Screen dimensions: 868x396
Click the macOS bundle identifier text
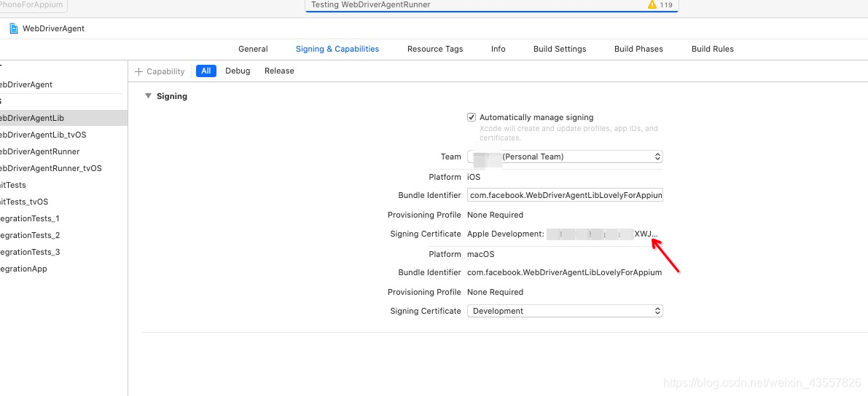[565, 272]
